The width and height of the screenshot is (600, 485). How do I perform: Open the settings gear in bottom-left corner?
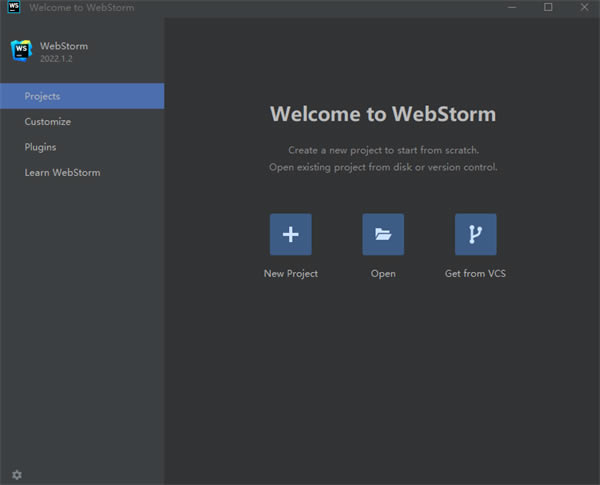16,474
